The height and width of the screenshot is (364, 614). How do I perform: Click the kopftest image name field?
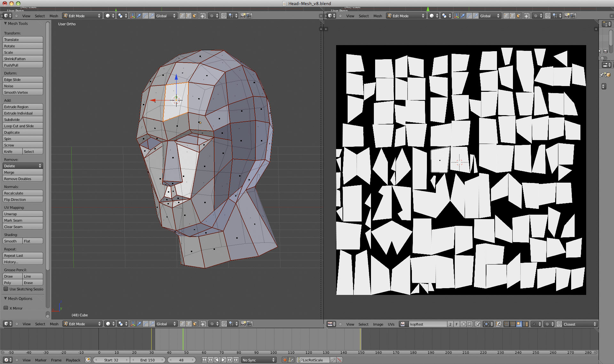[x=428, y=324]
